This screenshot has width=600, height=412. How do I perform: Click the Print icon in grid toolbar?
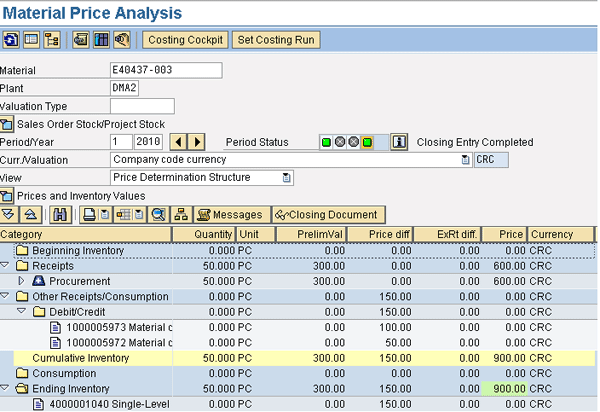[x=89, y=215]
